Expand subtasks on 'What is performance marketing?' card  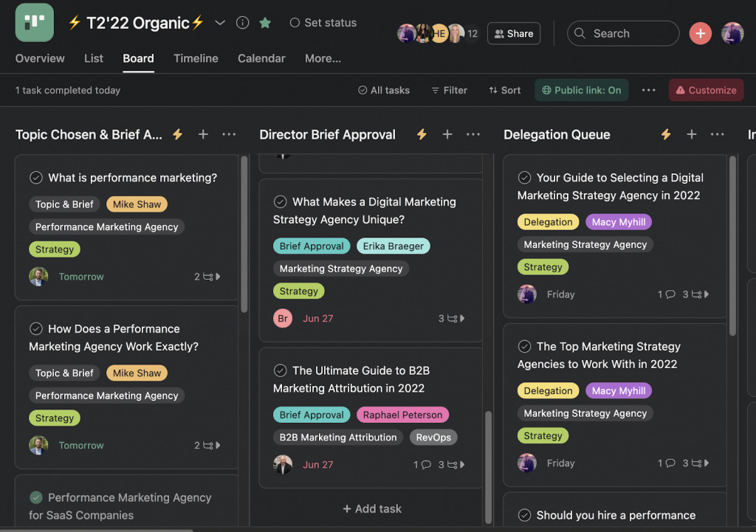click(x=207, y=277)
